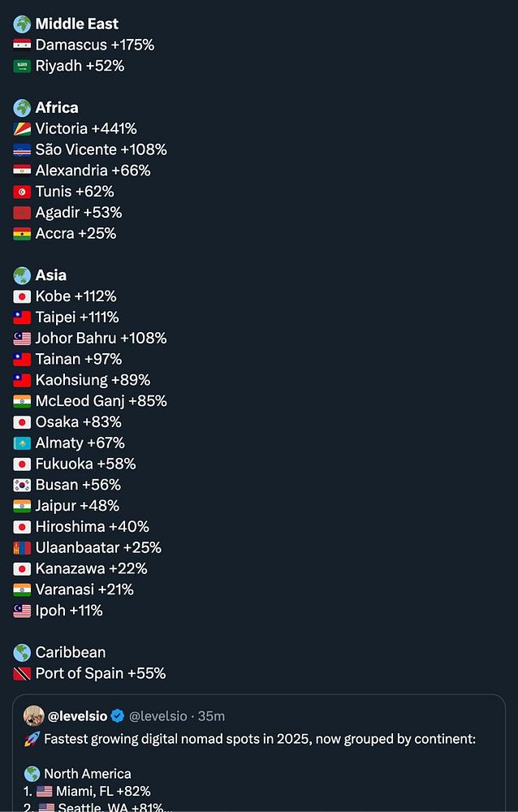This screenshot has height=812, width=518.
Task: Click the "Miami, FL +82%" entry
Action: coord(104,791)
